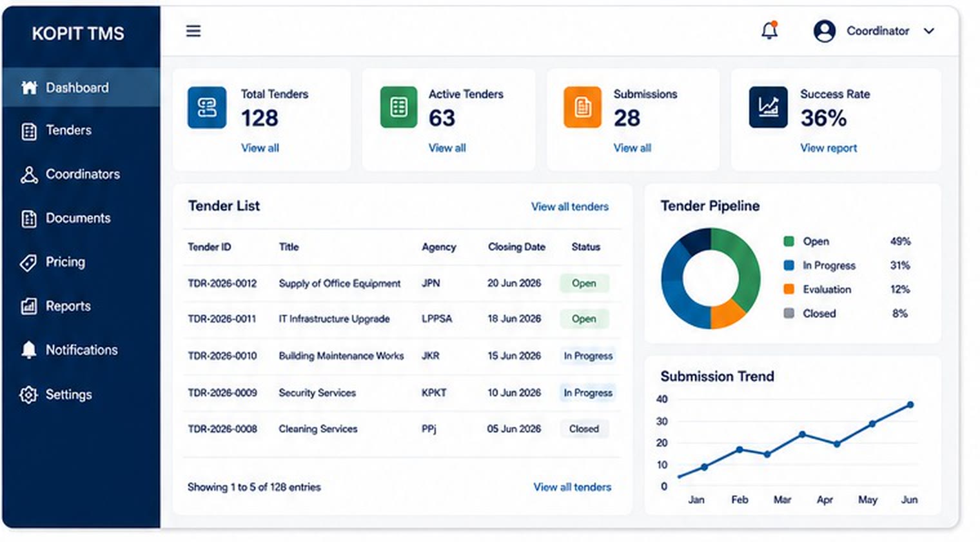The height and width of the screenshot is (542, 980).
Task: Click the Title column header
Action: 289,247
